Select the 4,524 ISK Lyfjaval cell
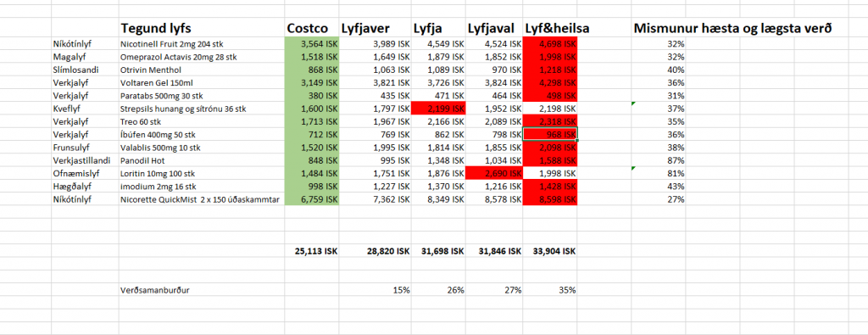The width and height of the screenshot is (868, 335). (494, 44)
